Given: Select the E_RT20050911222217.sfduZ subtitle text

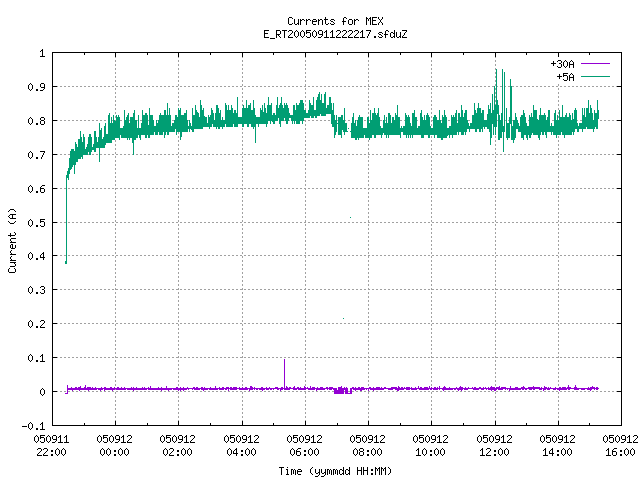Looking at the screenshot, I should [x=335, y=34].
